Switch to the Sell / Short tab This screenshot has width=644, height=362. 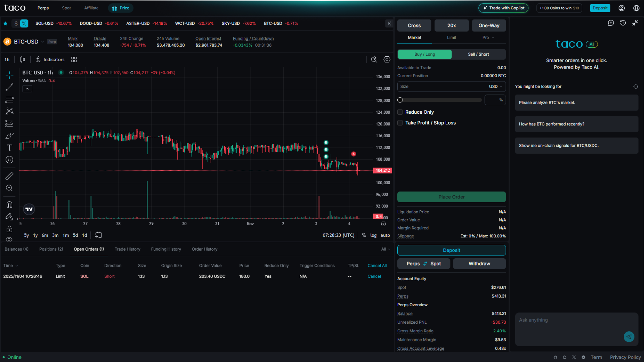point(478,54)
